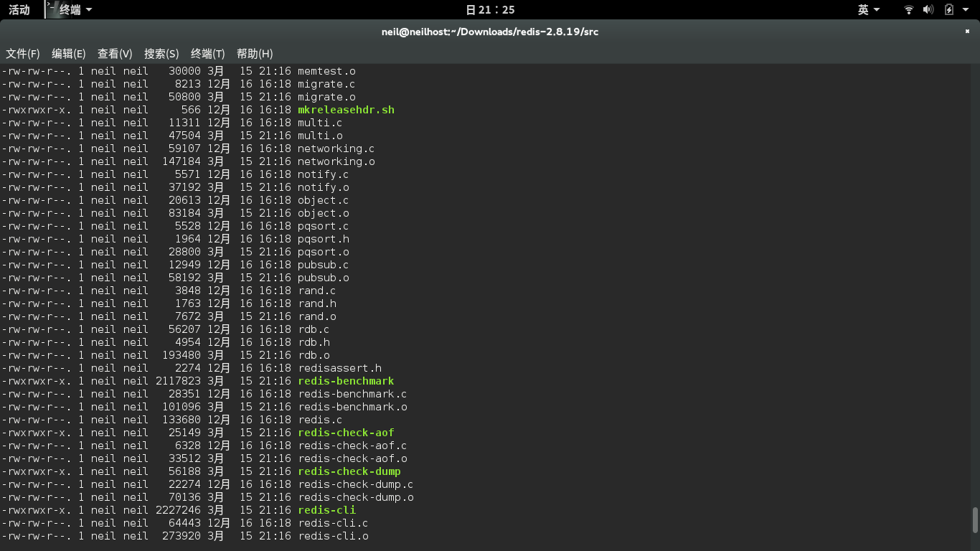This screenshot has height=551, width=980.
Task: Open the 查看(V) menu
Action: coord(115,54)
